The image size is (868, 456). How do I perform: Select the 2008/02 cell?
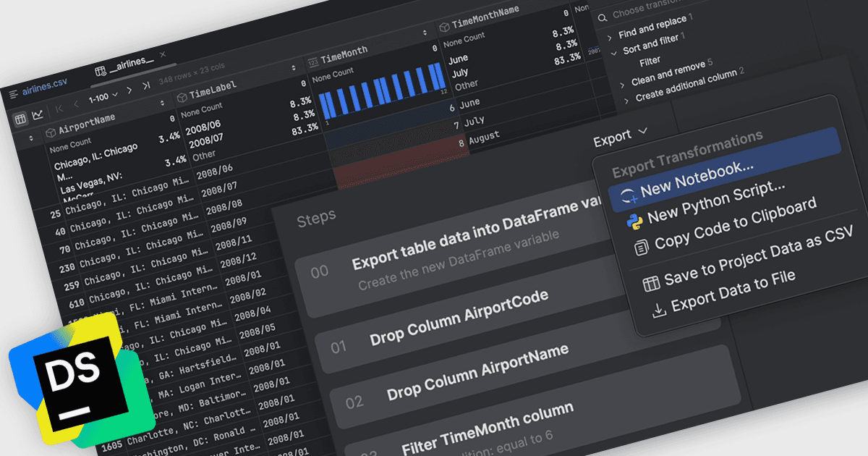(248, 295)
